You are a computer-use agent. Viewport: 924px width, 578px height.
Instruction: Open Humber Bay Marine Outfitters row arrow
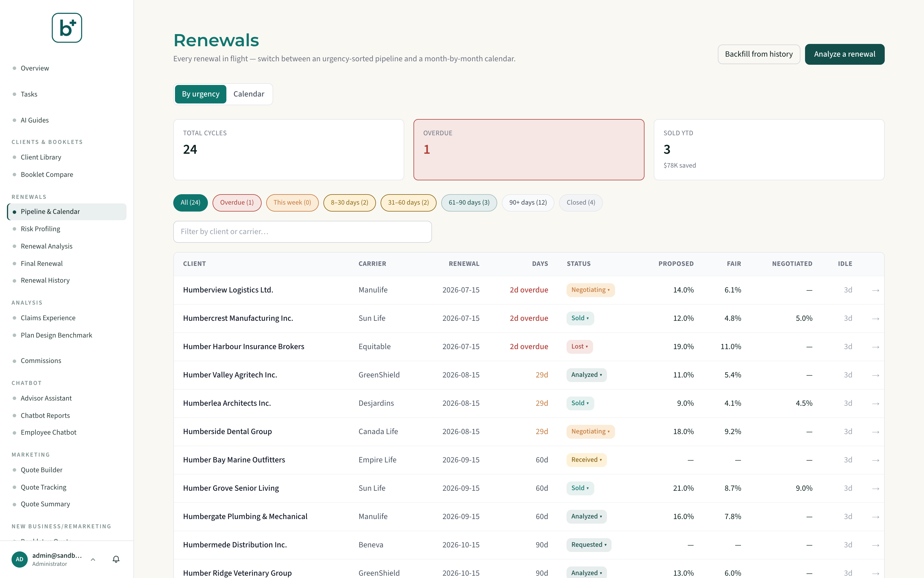[875, 460]
